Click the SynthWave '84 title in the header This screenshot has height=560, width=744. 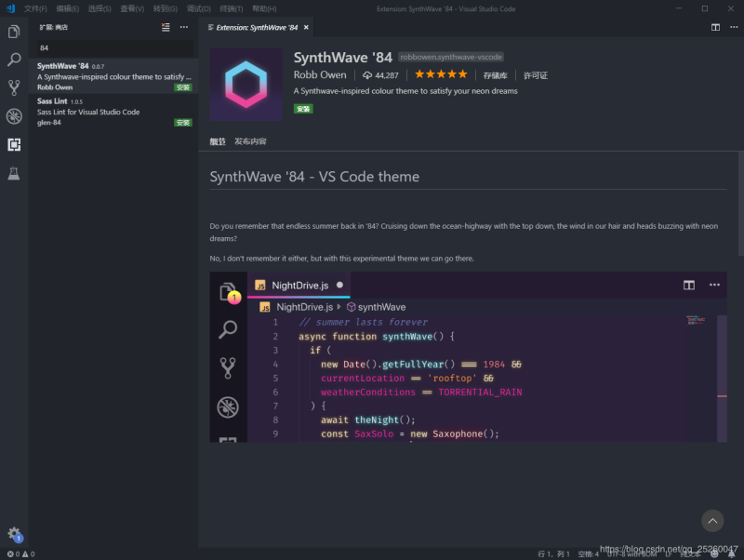click(x=343, y=58)
